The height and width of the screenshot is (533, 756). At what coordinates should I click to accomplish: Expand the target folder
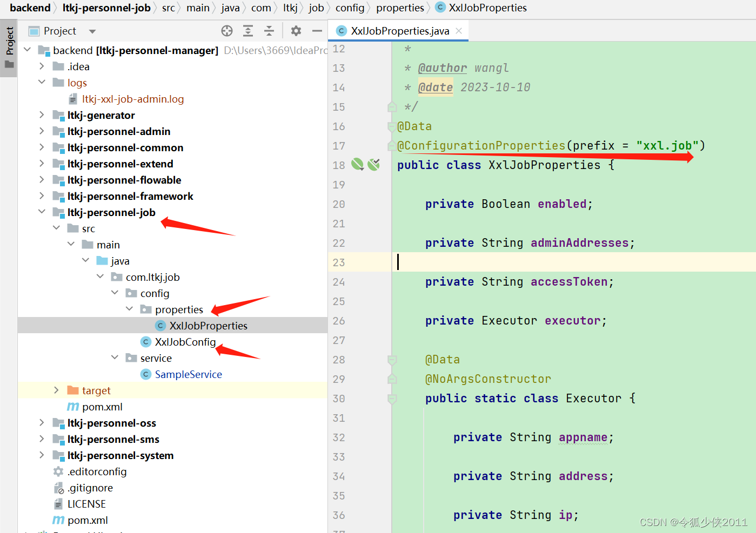pos(56,390)
